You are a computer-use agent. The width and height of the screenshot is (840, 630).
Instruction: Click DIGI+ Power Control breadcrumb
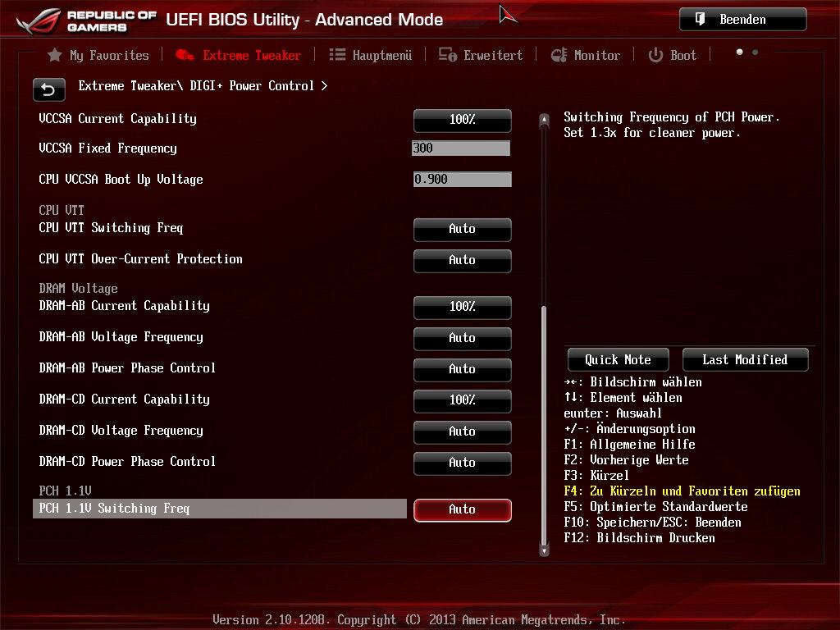click(252, 85)
